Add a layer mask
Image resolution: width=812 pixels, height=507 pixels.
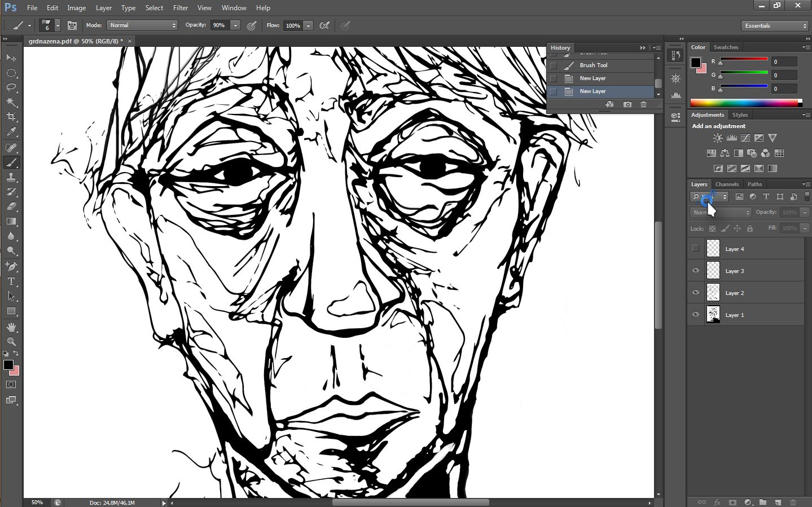(732, 502)
